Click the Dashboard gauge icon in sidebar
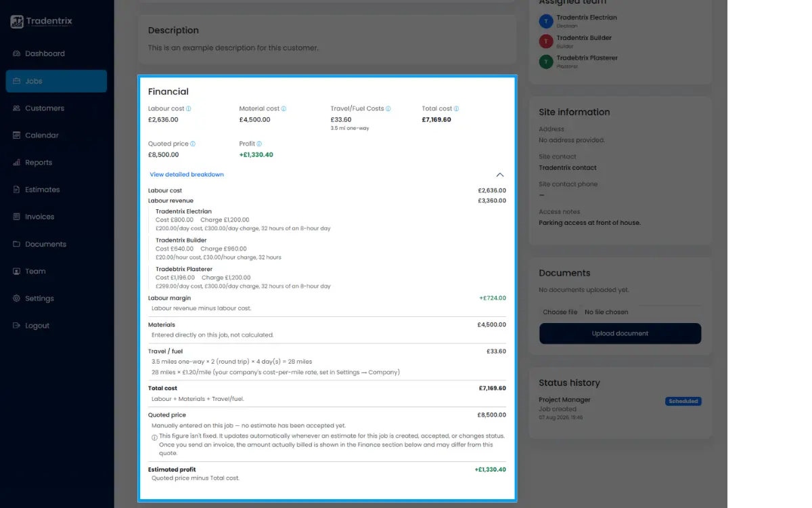812x508 pixels. click(x=17, y=54)
